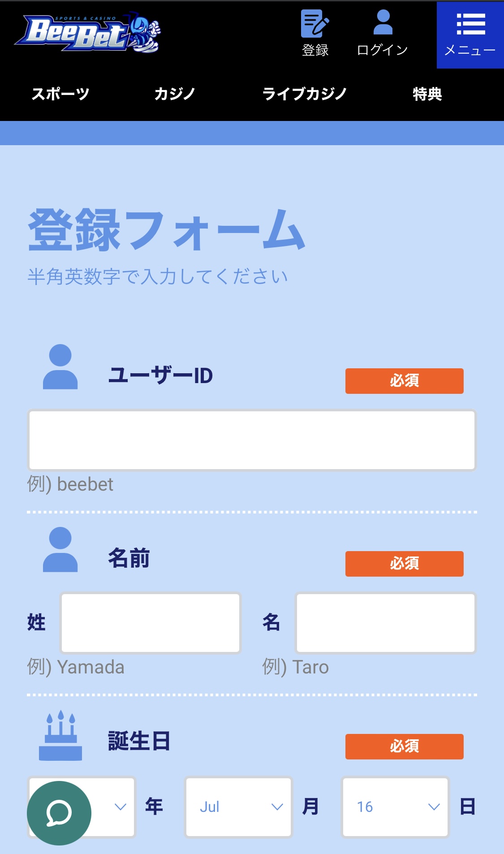
Task: Switch to the カジノ tab
Action: (175, 94)
